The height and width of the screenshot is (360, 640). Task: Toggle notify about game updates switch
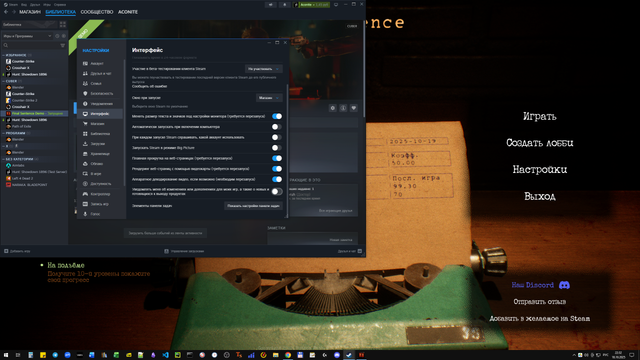tap(277, 191)
